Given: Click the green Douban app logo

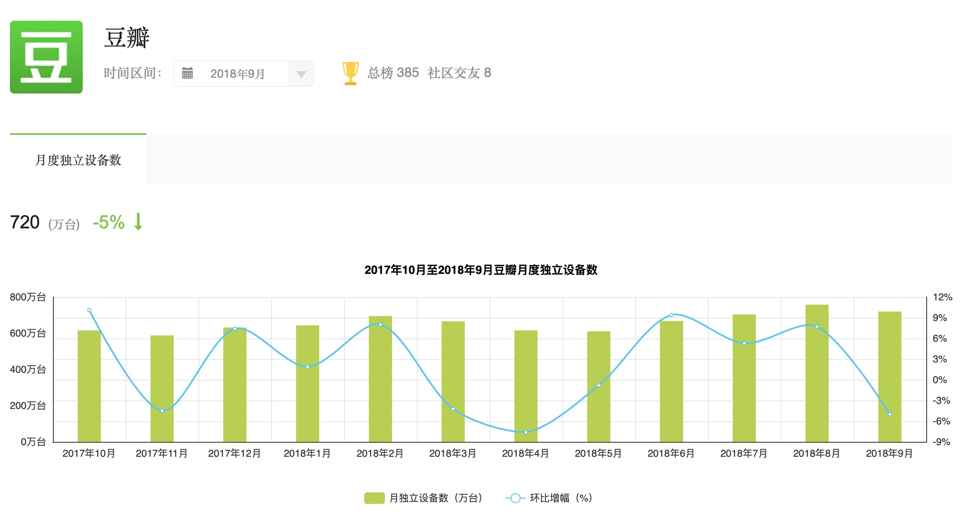Looking at the screenshot, I should tap(46, 57).
